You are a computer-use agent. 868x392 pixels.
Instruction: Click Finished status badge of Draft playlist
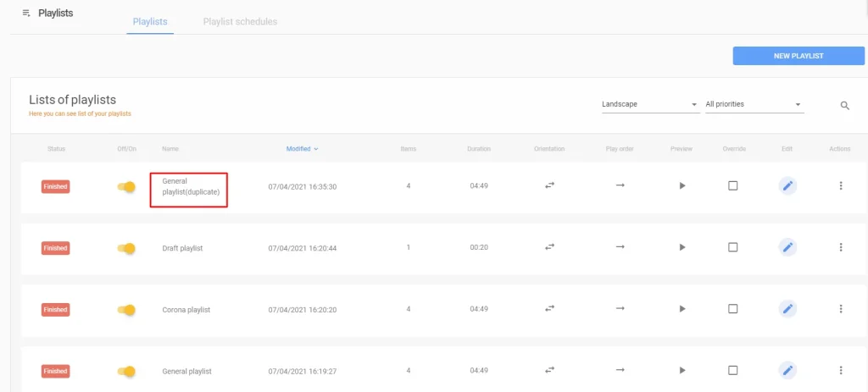55,248
